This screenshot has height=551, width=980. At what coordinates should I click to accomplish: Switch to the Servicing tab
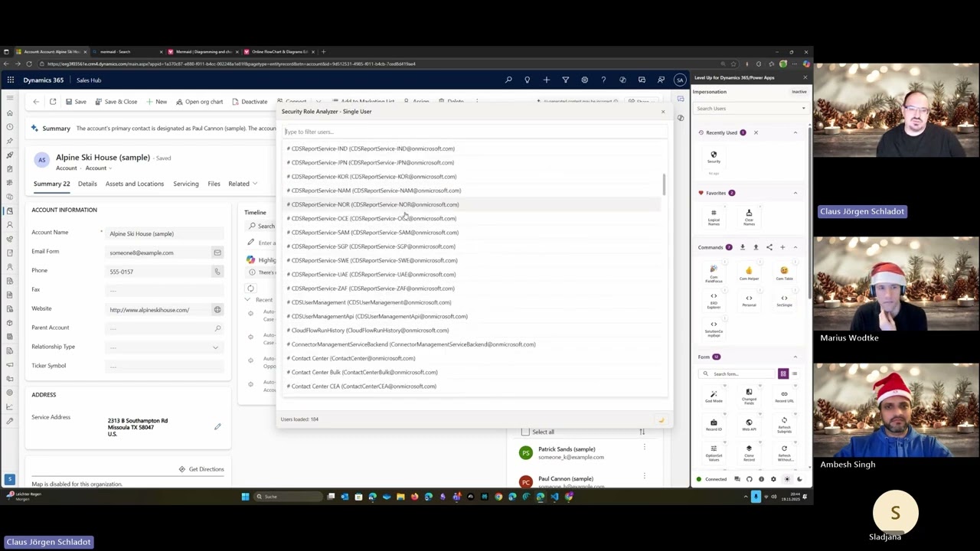click(185, 184)
